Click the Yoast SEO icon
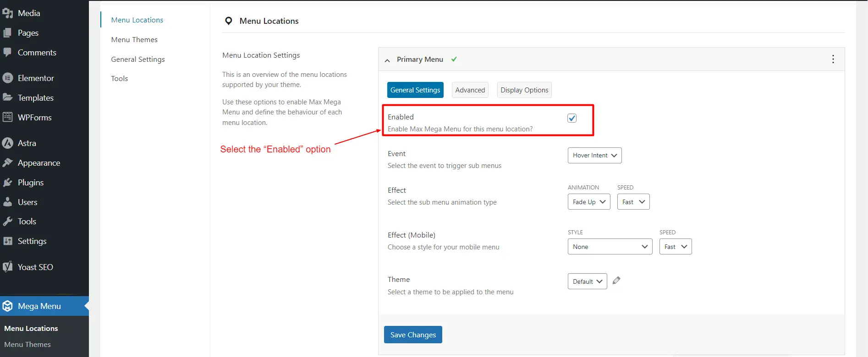 (7, 267)
